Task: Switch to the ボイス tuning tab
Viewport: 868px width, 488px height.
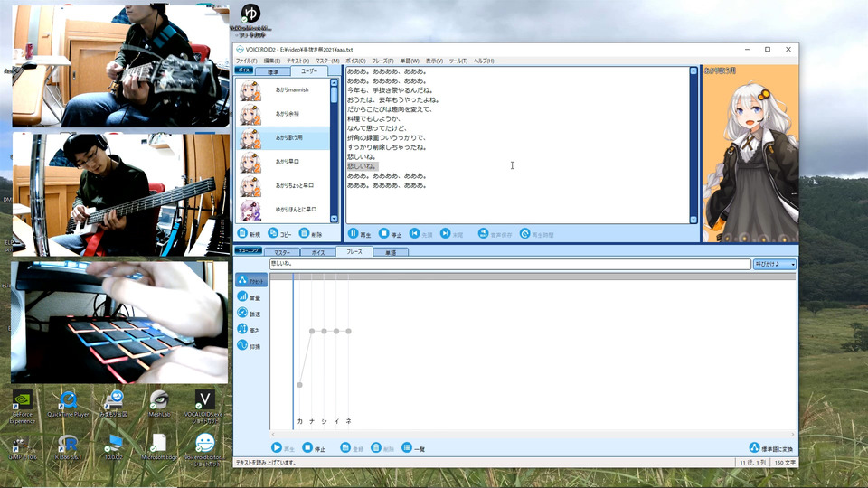Action: (x=318, y=252)
